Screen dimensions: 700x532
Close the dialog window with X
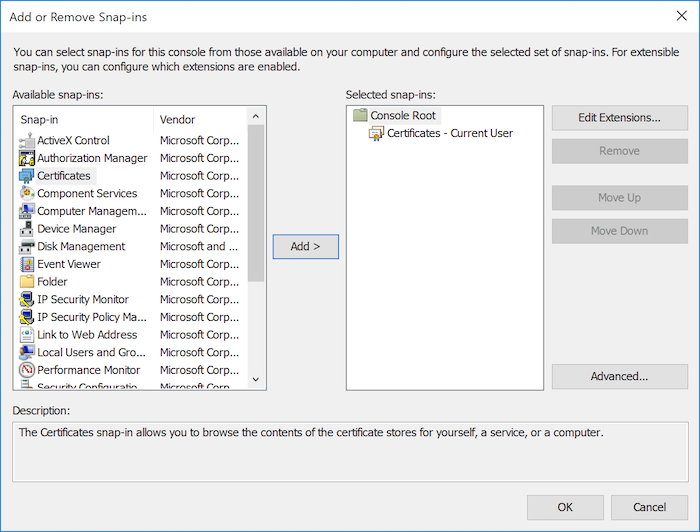[x=681, y=14]
